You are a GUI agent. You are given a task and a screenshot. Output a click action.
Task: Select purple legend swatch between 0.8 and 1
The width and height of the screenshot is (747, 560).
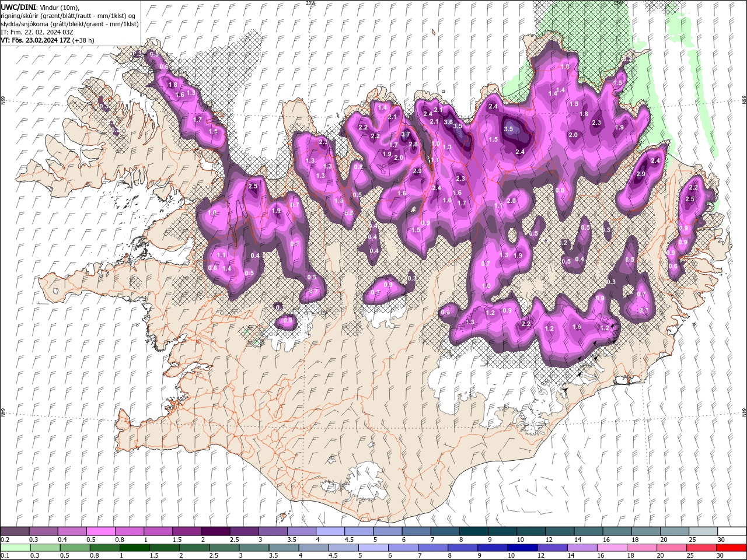pos(129,531)
